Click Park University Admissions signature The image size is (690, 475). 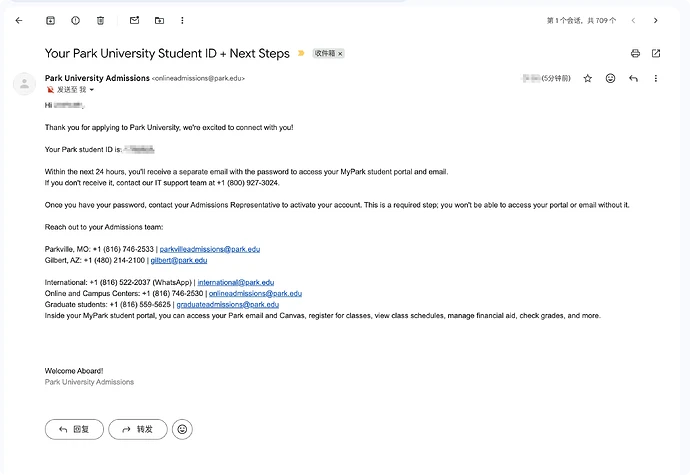pyautogui.click(x=89, y=382)
